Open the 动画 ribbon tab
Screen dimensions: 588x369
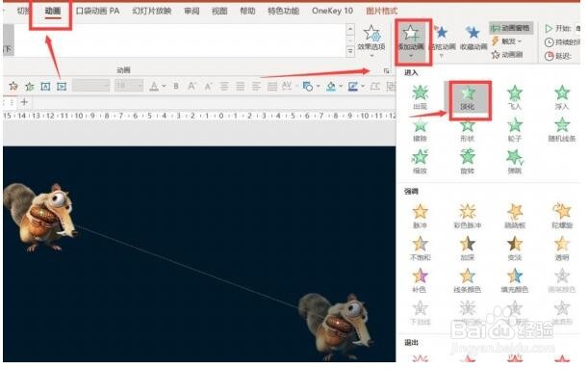53,11
